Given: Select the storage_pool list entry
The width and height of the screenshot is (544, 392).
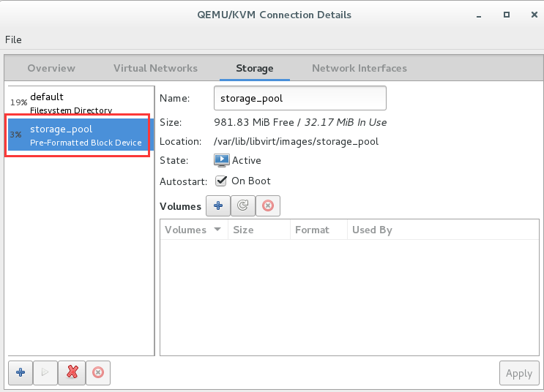Looking at the screenshot, I should tap(81, 135).
